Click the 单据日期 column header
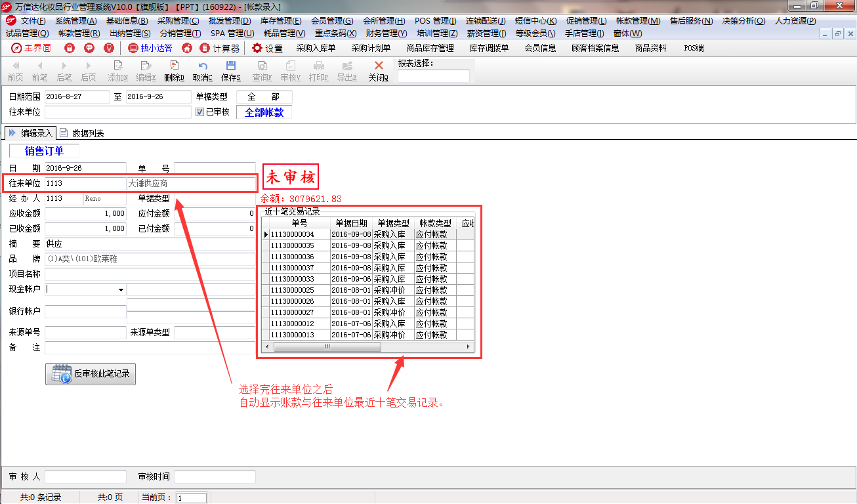The width and height of the screenshot is (857, 504). pos(351,224)
